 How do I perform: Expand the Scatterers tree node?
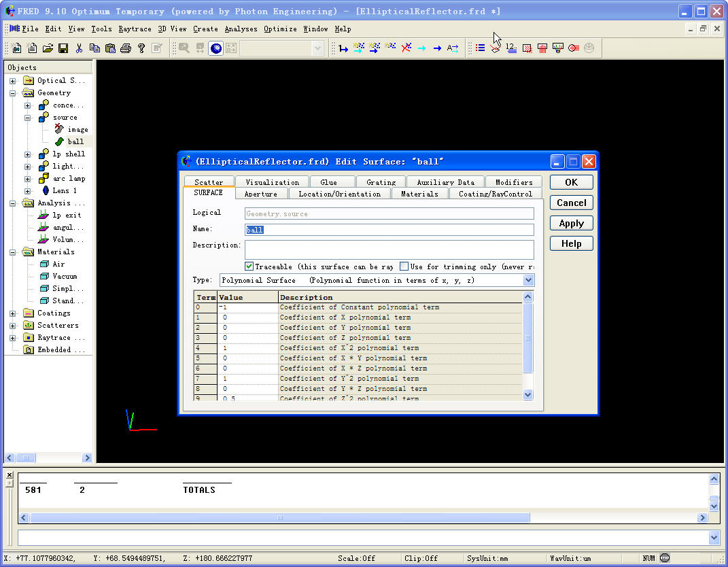(x=12, y=326)
